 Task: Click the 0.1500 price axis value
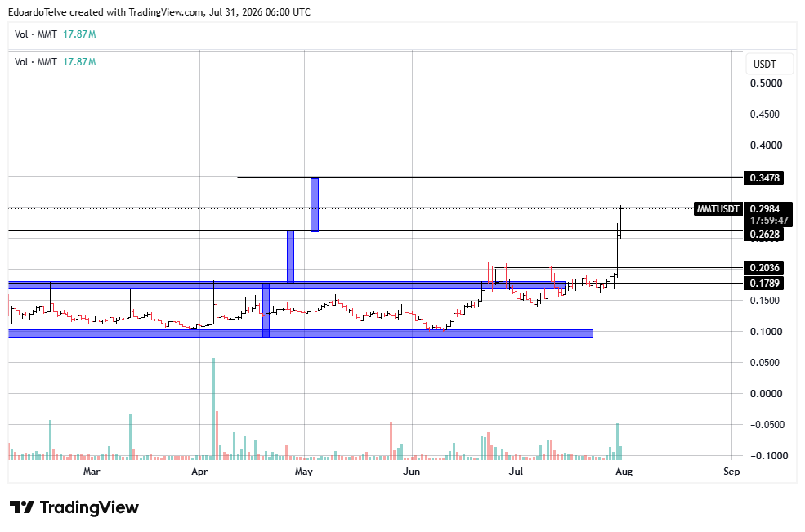[764, 301]
